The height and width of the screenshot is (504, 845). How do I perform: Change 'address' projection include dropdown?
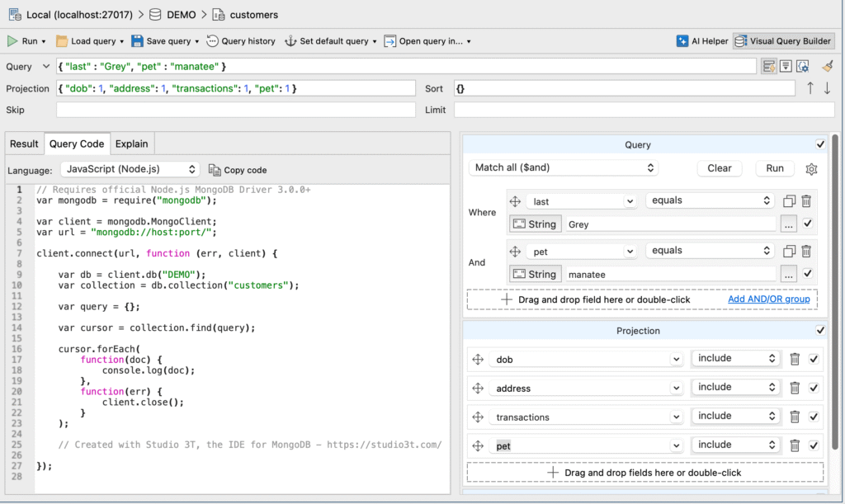click(736, 387)
